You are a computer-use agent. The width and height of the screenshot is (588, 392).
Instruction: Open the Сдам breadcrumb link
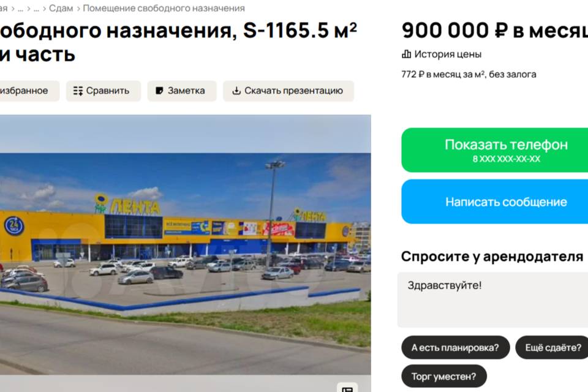61,8
